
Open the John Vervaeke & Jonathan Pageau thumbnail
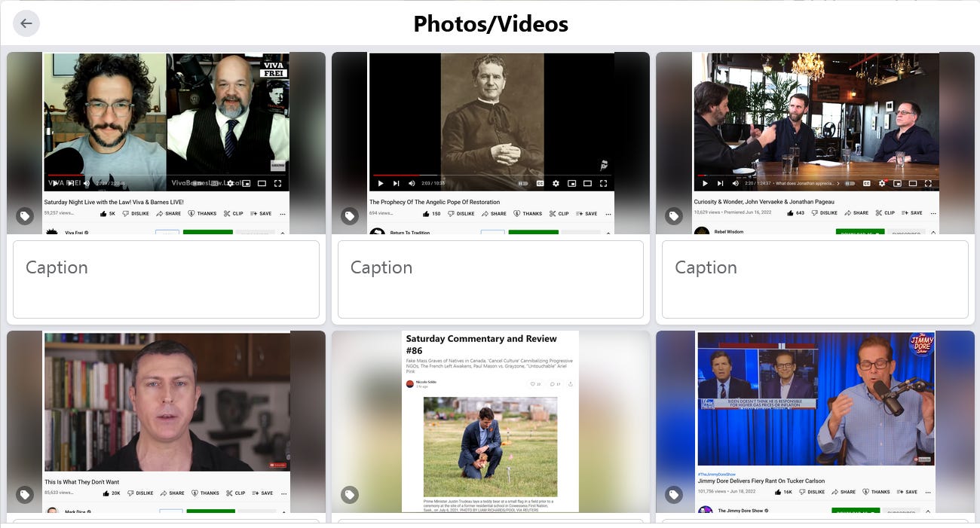click(x=816, y=143)
